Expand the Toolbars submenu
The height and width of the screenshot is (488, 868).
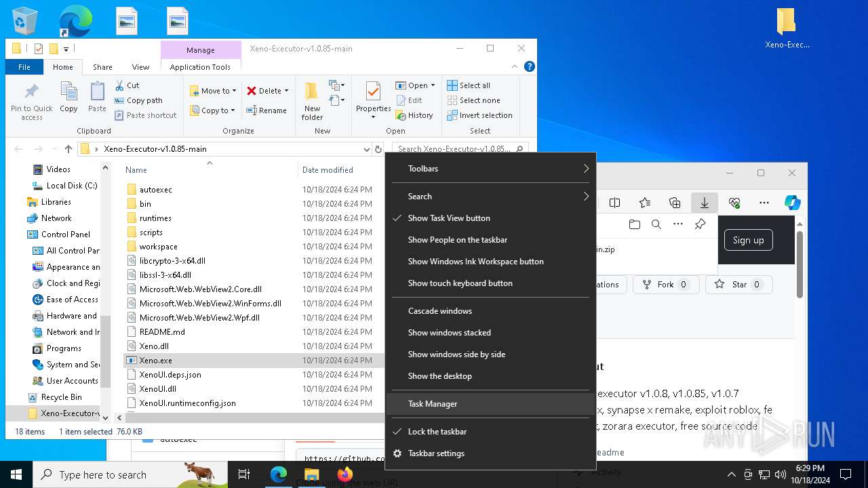491,169
